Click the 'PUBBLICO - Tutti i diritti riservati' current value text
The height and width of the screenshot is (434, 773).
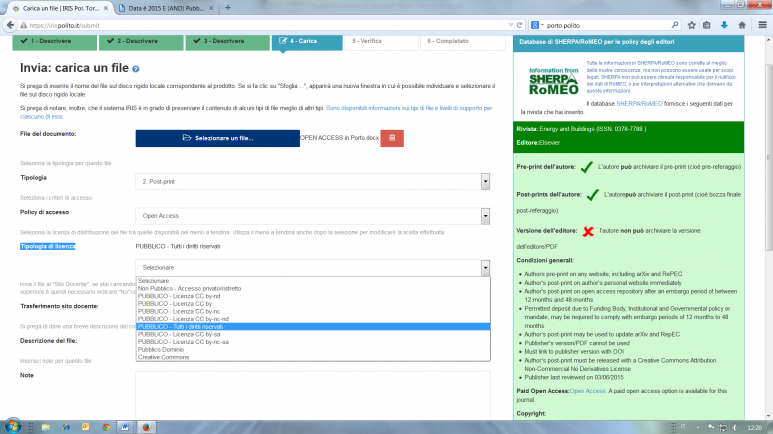click(178, 247)
